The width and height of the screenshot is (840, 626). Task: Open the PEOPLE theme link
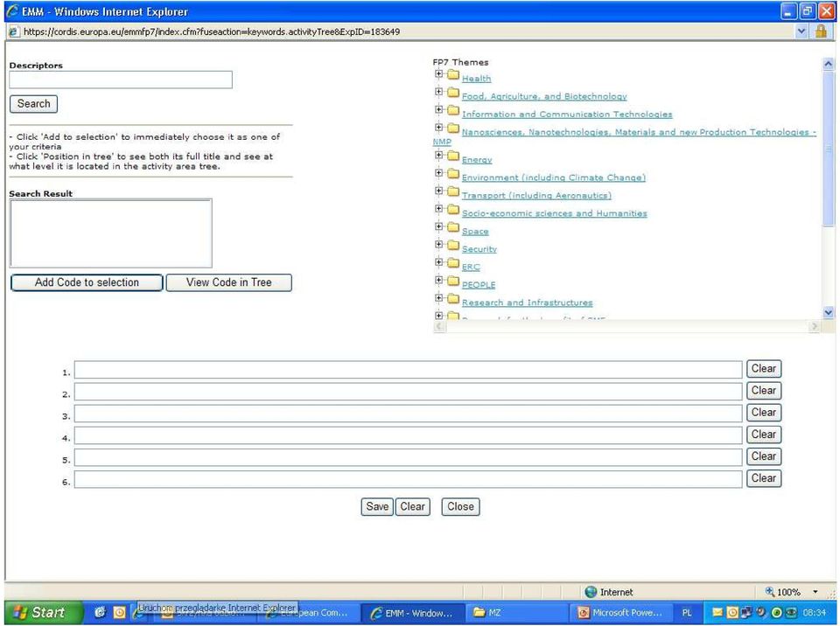pyautogui.click(x=479, y=285)
